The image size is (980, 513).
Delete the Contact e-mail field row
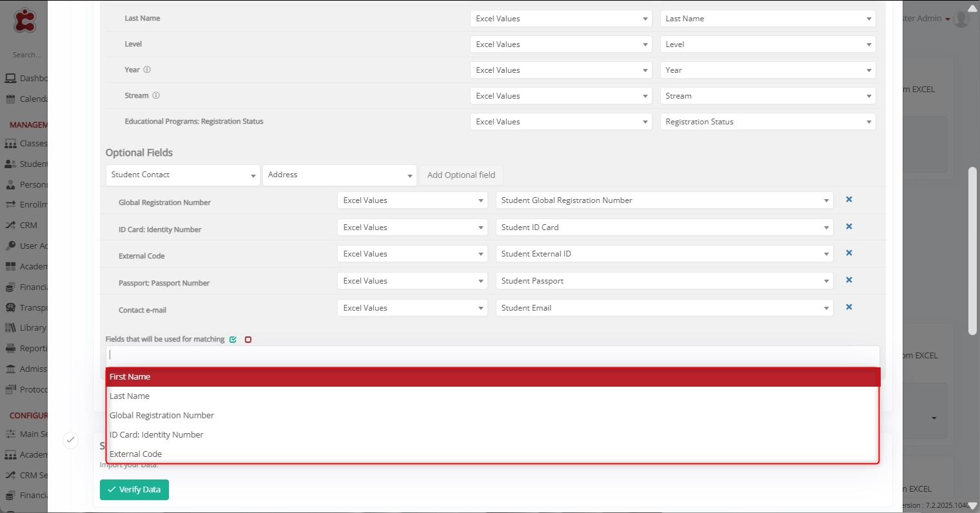848,307
